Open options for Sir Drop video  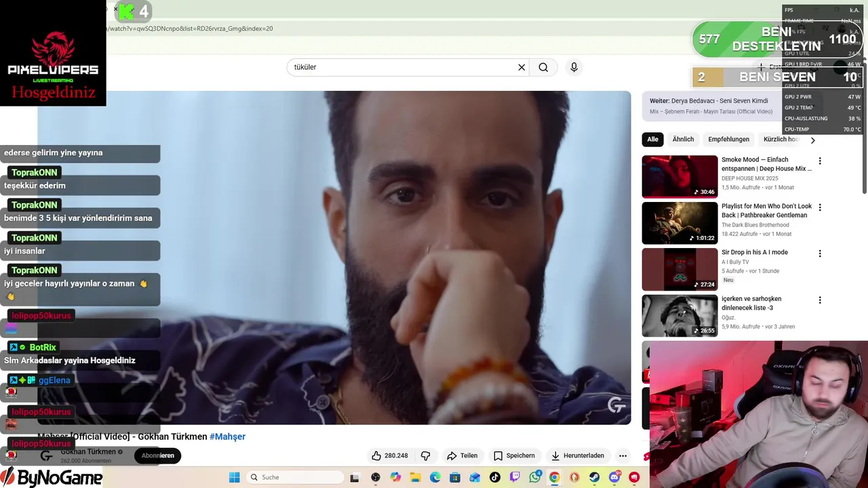click(x=820, y=253)
